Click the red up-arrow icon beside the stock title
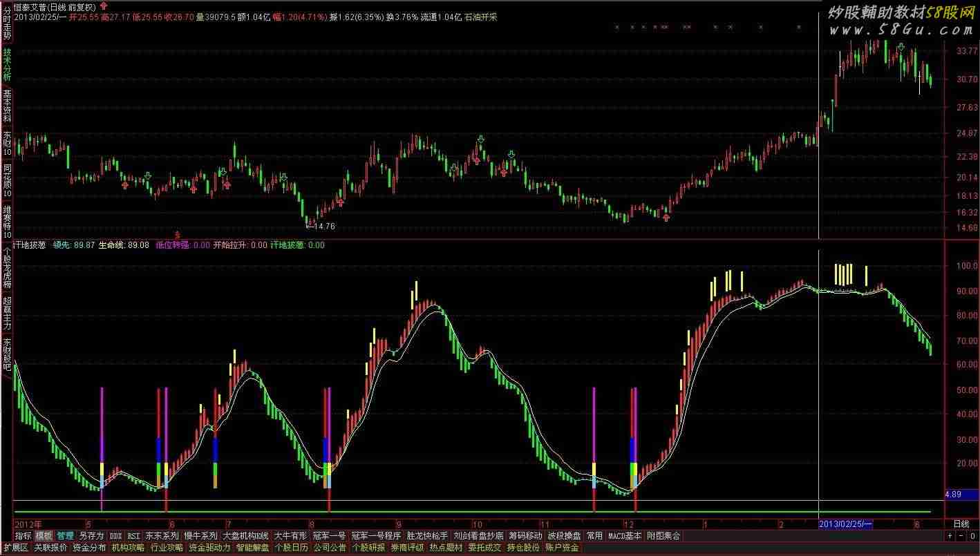 point(104,6)
